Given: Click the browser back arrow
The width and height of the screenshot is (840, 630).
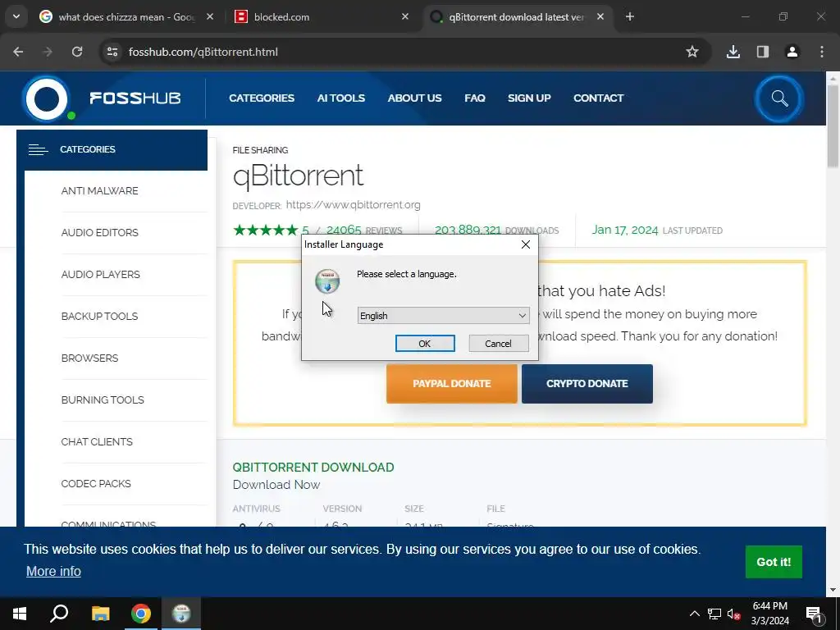Looking at the screenshot, I should coord(18,52).
